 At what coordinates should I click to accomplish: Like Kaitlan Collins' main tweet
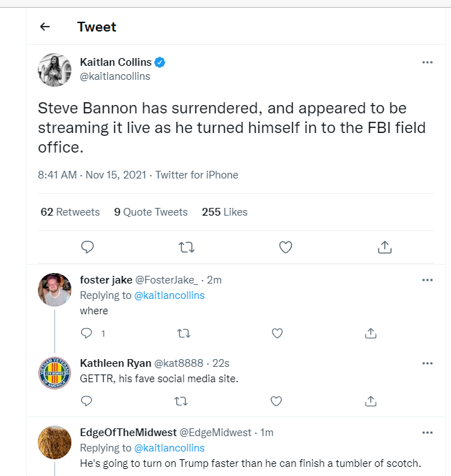point(286,247)
